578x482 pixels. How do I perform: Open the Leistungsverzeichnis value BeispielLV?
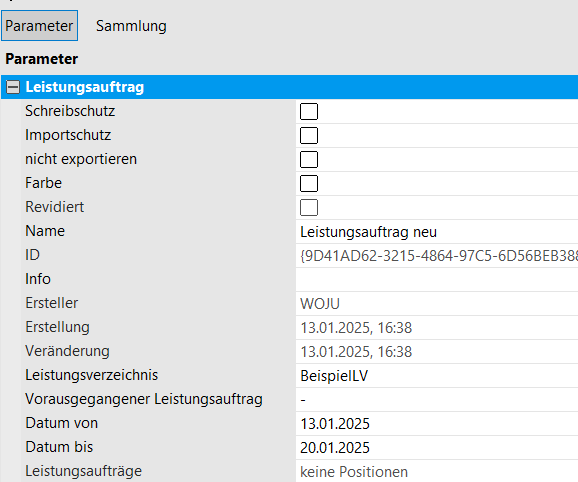click(437, 376)
